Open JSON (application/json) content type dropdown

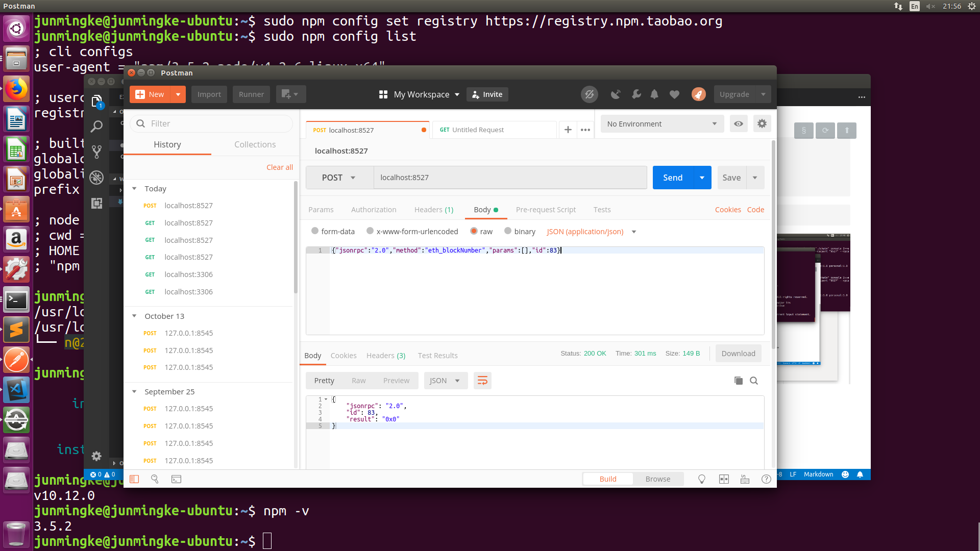[592, 232]
